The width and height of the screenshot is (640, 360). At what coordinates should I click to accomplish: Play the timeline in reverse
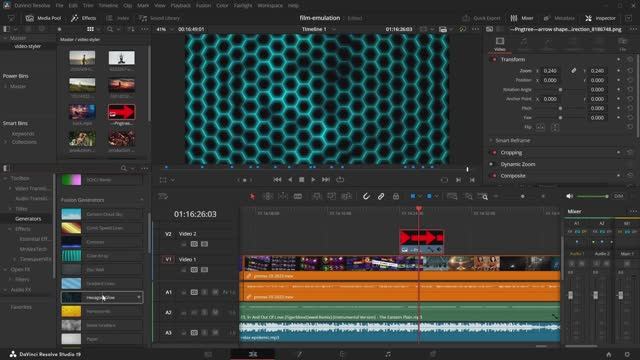tap(290, 180)
